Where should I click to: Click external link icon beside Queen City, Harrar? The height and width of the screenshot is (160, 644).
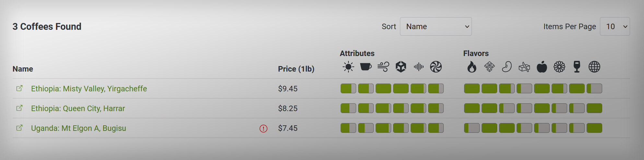pyautogui.click(x=19, y=108)
